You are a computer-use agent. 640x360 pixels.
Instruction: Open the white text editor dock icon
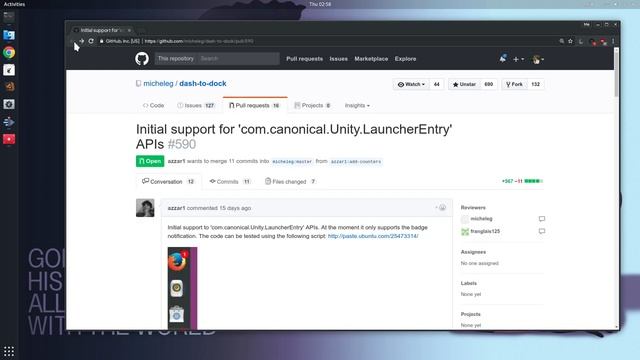tap(9, 70)
